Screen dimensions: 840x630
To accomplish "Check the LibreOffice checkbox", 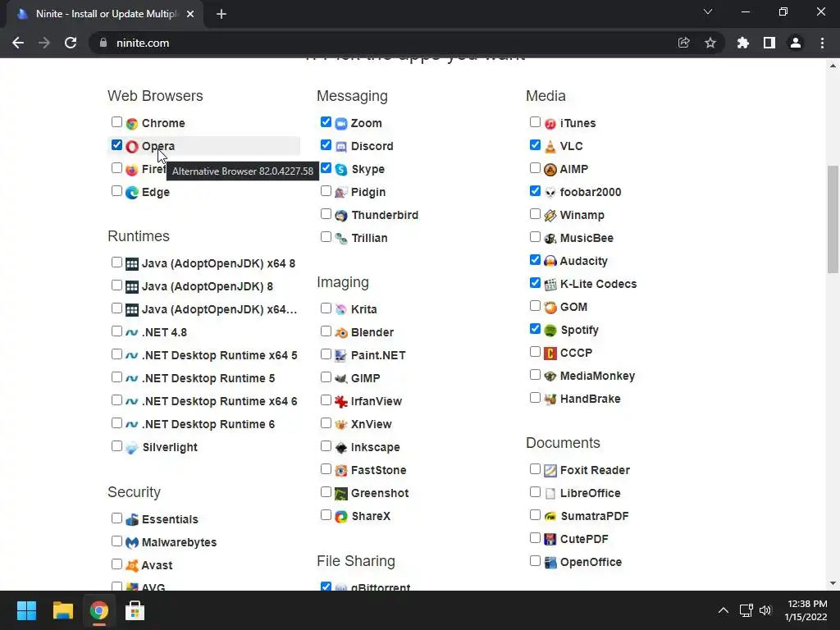I will coord(535,492).
